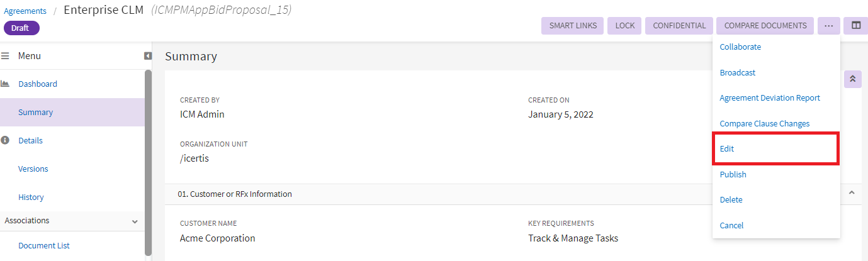Mark agreement CONFIDENTIAL
The width and height of the screenshot is (868, 261).
(679, 26)
